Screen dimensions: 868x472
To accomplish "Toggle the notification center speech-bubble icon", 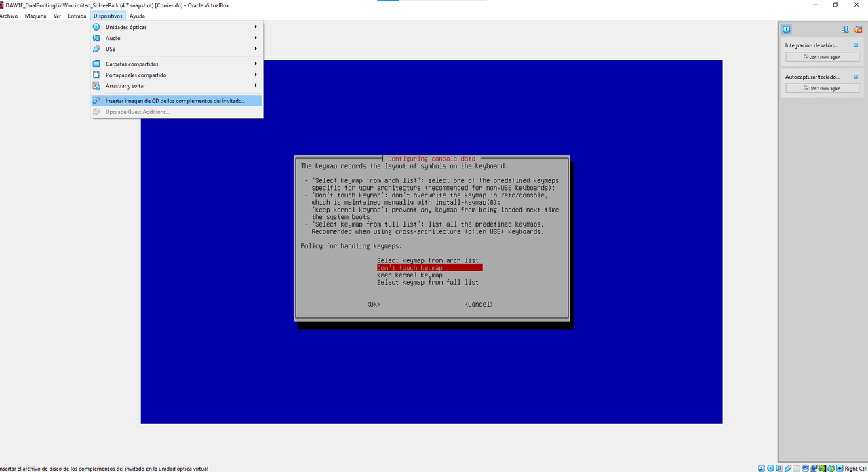I will tap(787, 29).
